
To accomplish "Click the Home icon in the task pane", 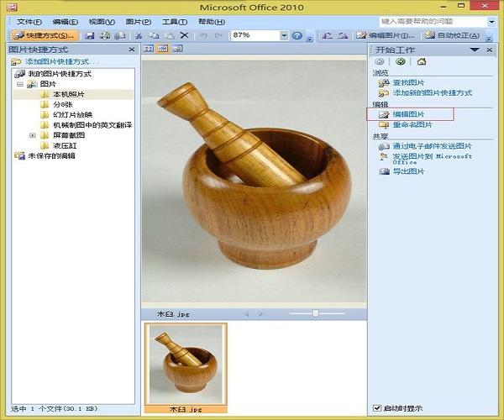I will [422, 61].
